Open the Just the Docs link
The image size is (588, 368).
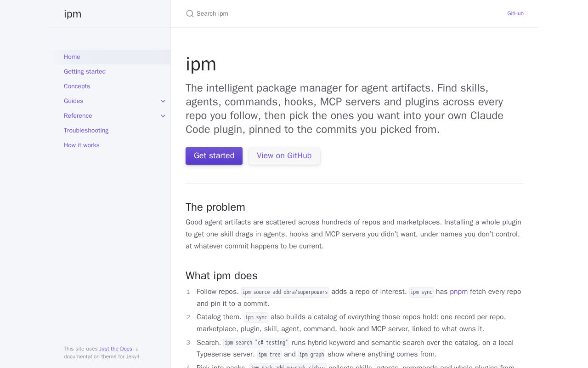click(x=116, y=349)
